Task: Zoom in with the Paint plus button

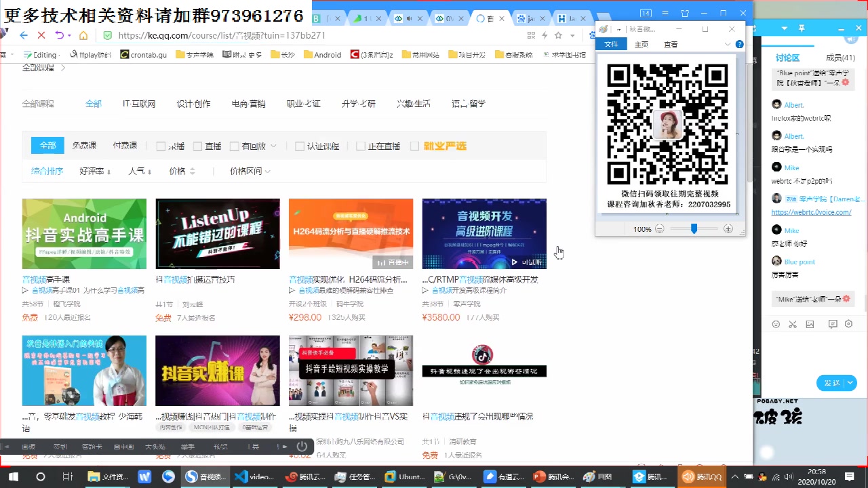Action: point(728,229)
